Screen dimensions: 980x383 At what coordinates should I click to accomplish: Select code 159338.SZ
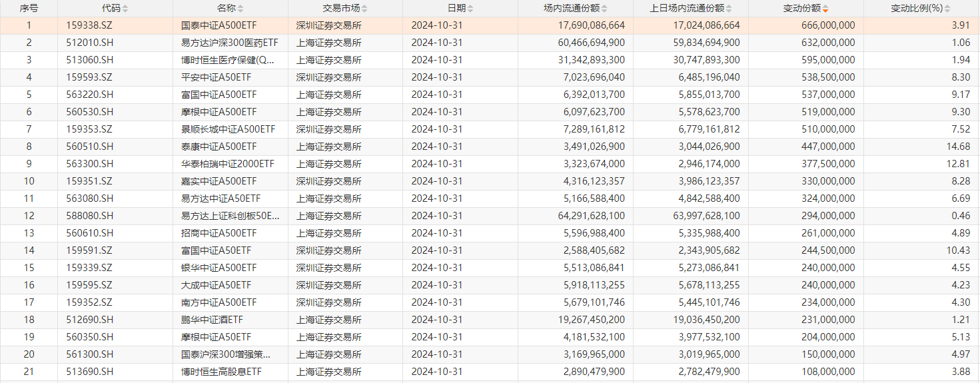pyautogui.click(x=89, y=25)
